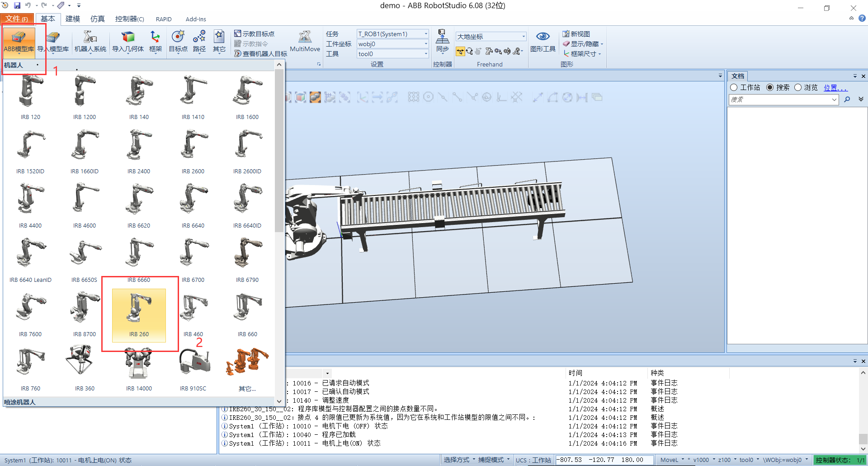Select the 搜索 radio button
868x466 pixels.
point(770,87)
